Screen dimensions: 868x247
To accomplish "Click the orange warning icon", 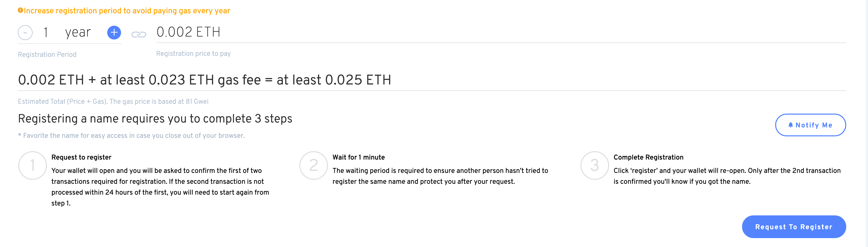I will [20, 10].
